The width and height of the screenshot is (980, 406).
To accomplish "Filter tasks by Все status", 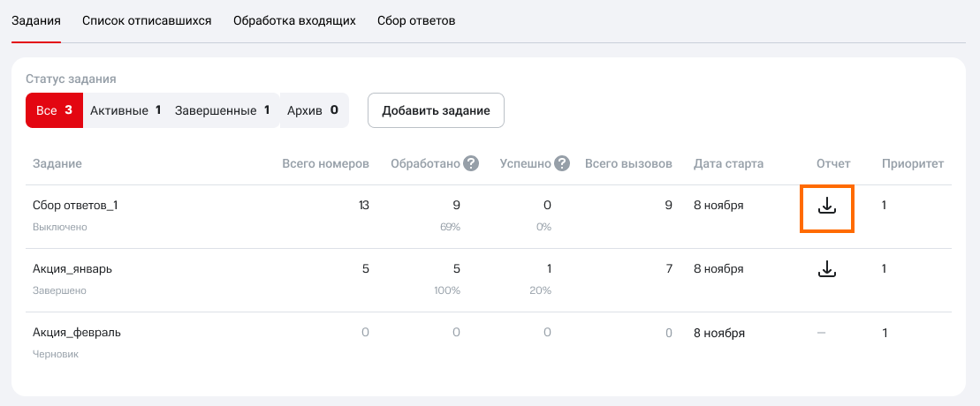I will coord(54,110).
